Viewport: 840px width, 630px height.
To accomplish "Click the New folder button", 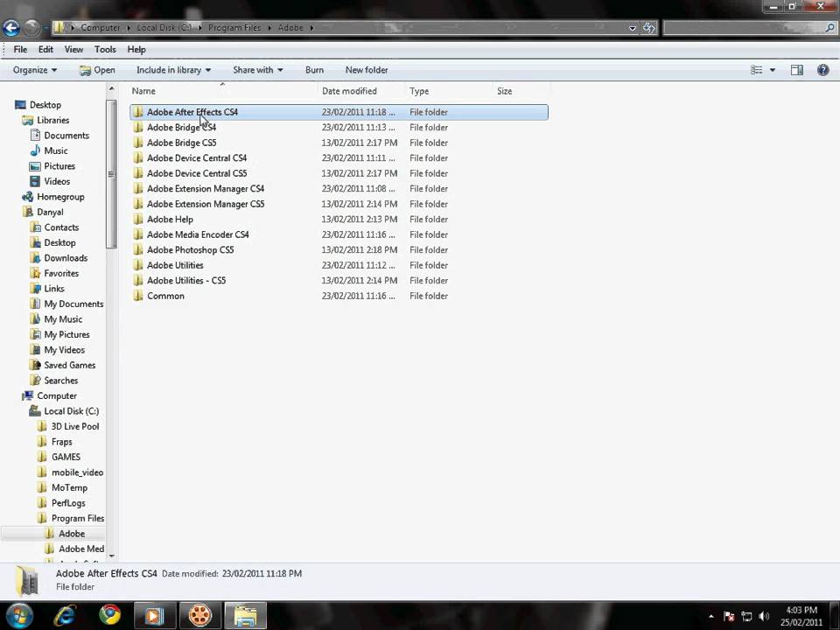I will [367, 70].
